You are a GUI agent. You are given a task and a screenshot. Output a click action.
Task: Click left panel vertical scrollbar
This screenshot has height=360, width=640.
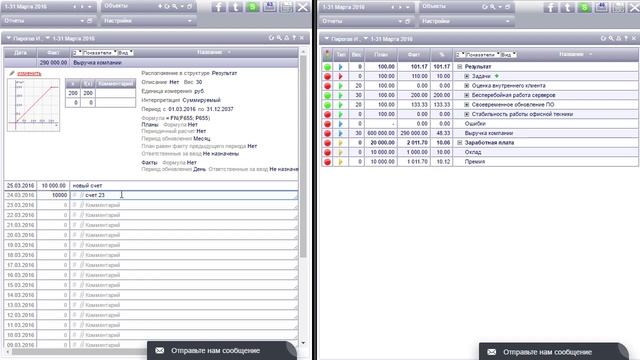click(303, 156)
